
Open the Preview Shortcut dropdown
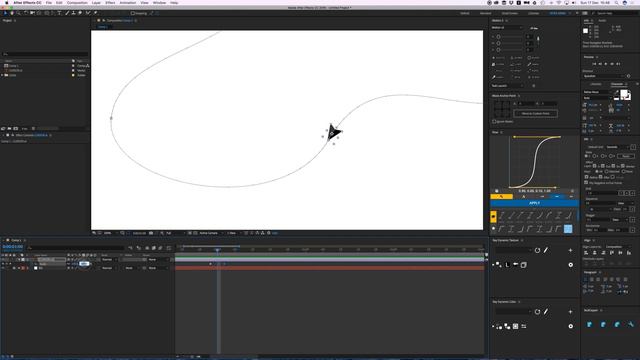(604, 76)
